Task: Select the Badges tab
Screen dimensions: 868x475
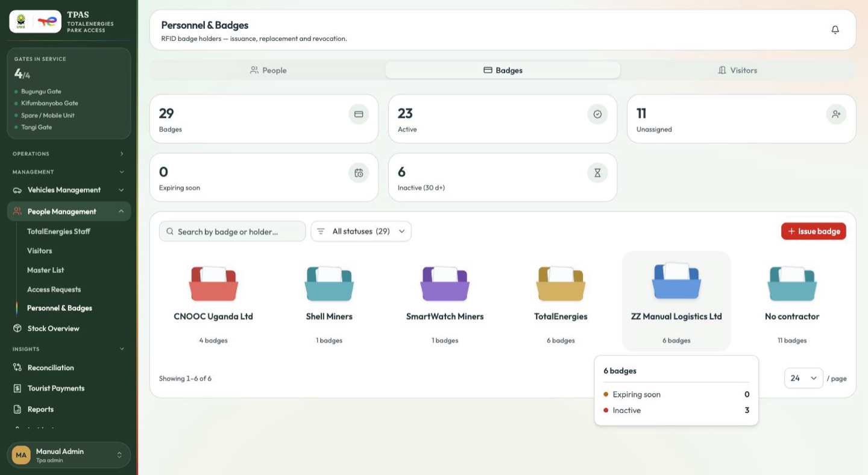Action: [503, 71]
